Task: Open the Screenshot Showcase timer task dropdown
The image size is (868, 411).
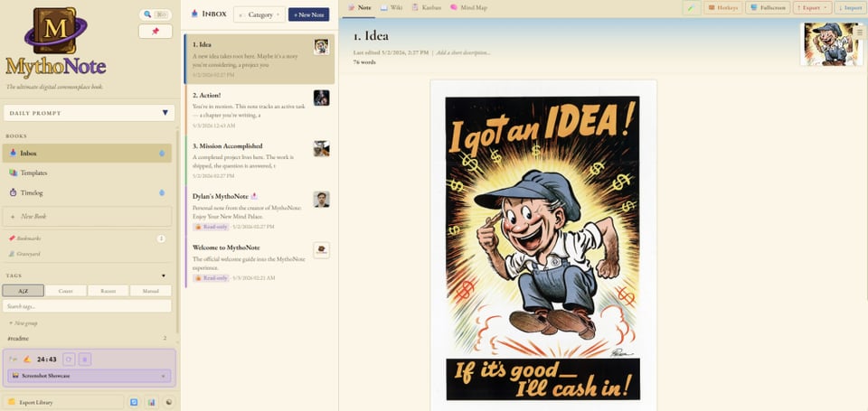Action: [90, 376]
